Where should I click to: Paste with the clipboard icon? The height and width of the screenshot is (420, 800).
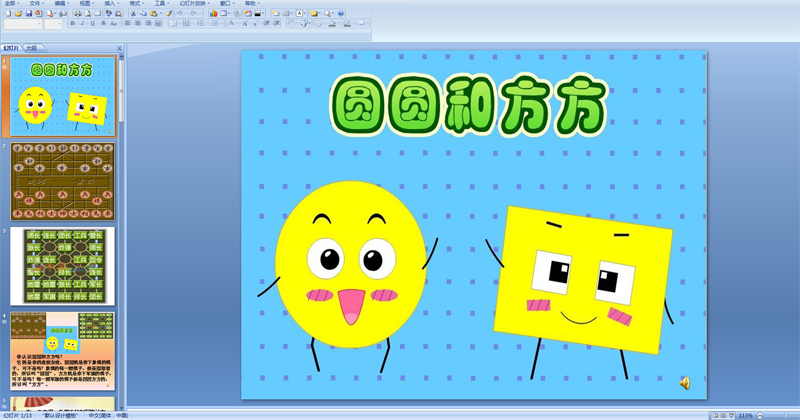154,14
